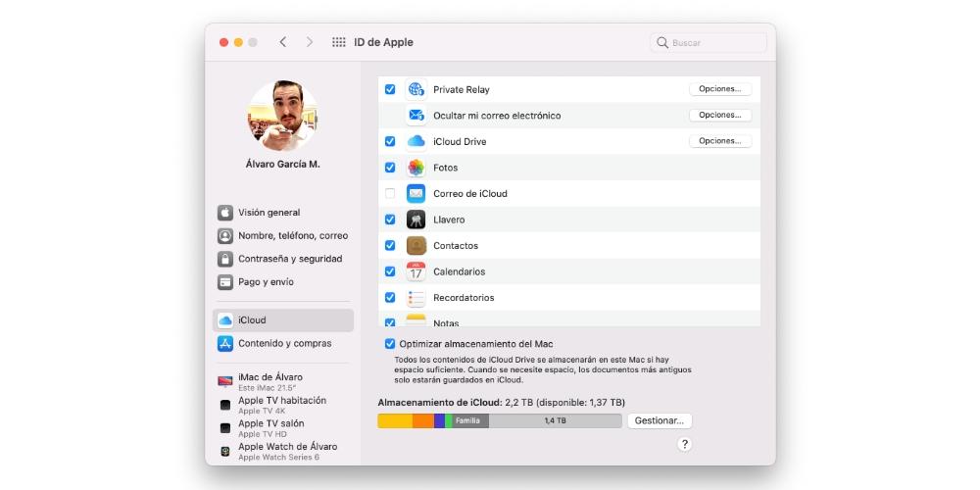This screenshot has height=490, width=980.
Task: Enable the Correo de iCloud checkbox
Action: [x=390, y=193]
